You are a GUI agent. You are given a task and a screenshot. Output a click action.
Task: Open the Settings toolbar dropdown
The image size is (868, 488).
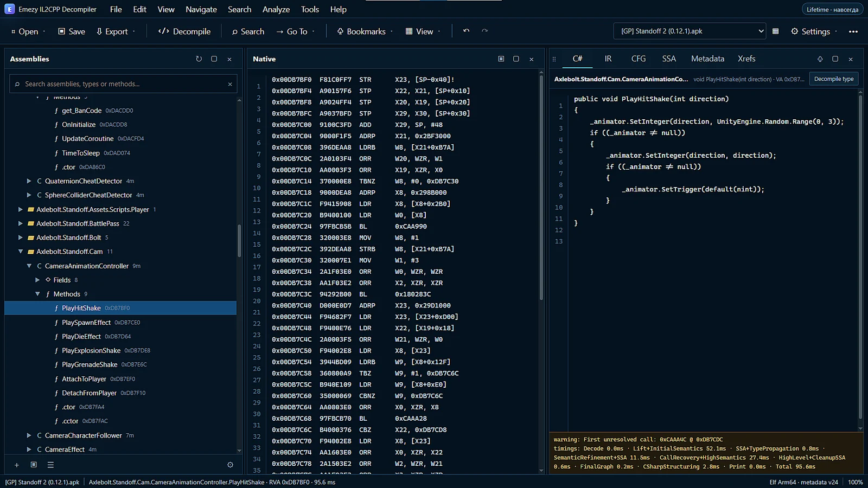pos(814,31)
